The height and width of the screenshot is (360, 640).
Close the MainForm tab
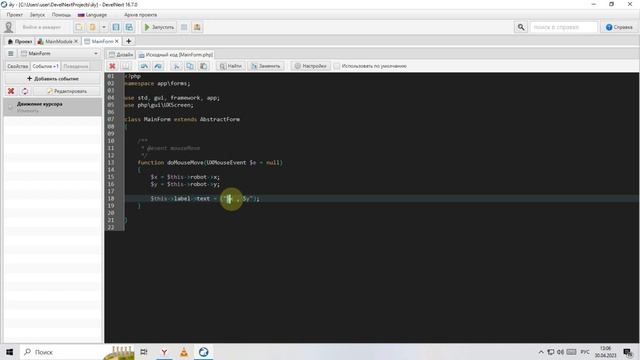[117, 41]
